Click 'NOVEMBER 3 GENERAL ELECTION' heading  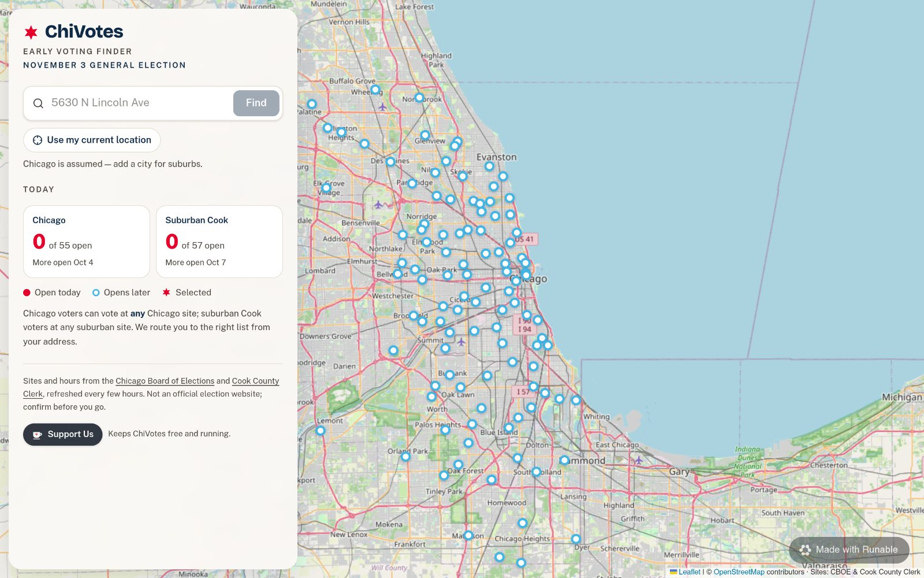(x=105, y=65)
